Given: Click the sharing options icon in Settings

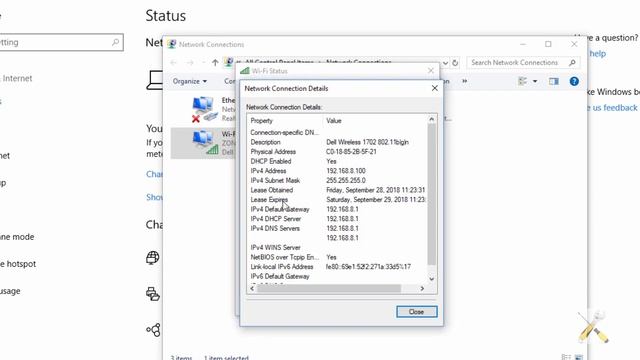Looking at the screenshot, I should click(153, 329).
